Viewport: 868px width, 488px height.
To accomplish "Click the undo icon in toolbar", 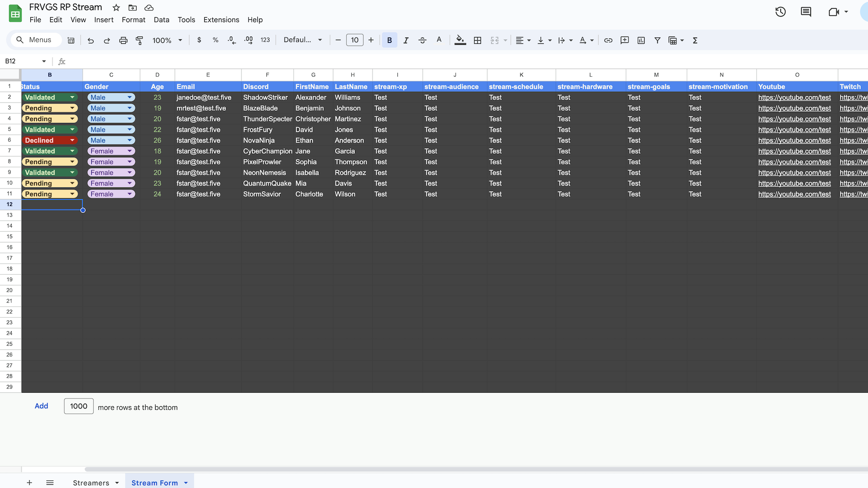I will pyautogui.click(x=90, y=41).
